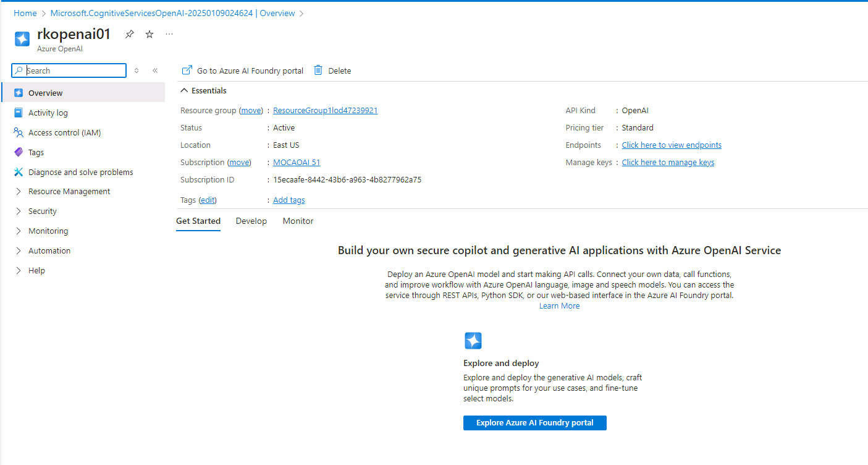Click the sidebar expand/collapse all arrows icon
This screenshot has height=465, width=868.
pyautogui.click(x=137, y=70)
